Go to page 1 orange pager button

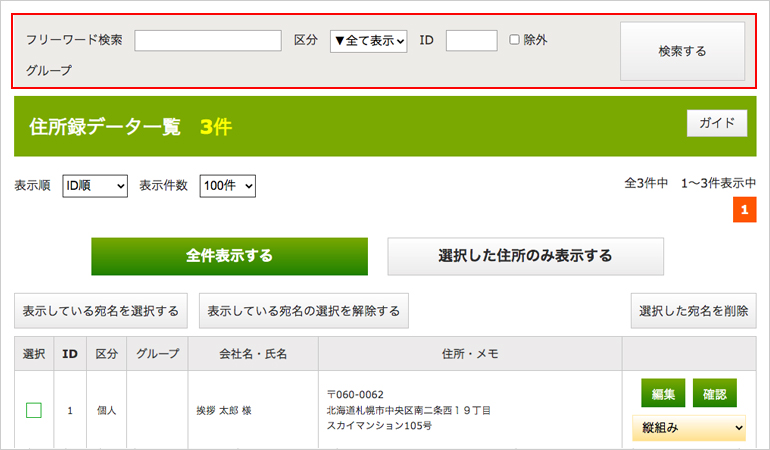[744, 211]
